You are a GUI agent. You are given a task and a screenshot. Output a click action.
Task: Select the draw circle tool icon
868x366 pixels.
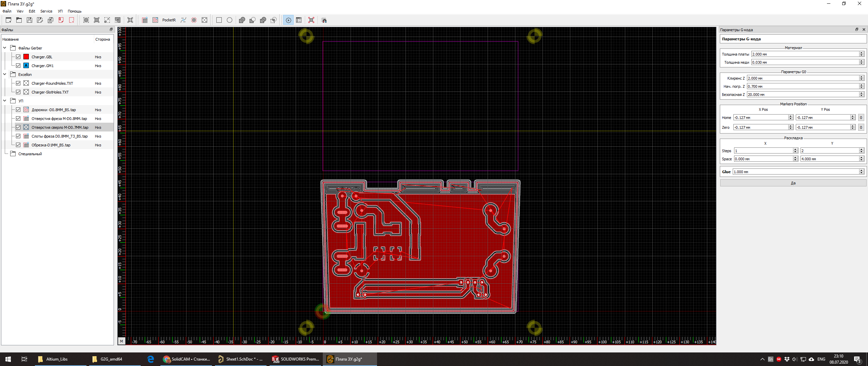(x=230, y=20)
